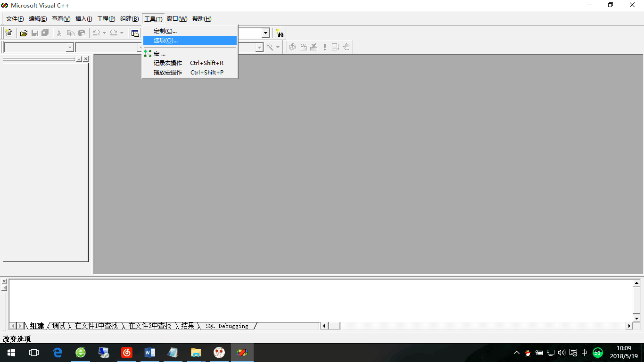Open the 查看(V) menu
The width and height of the screenshot is (644, 362).
(x=61, y=19)
